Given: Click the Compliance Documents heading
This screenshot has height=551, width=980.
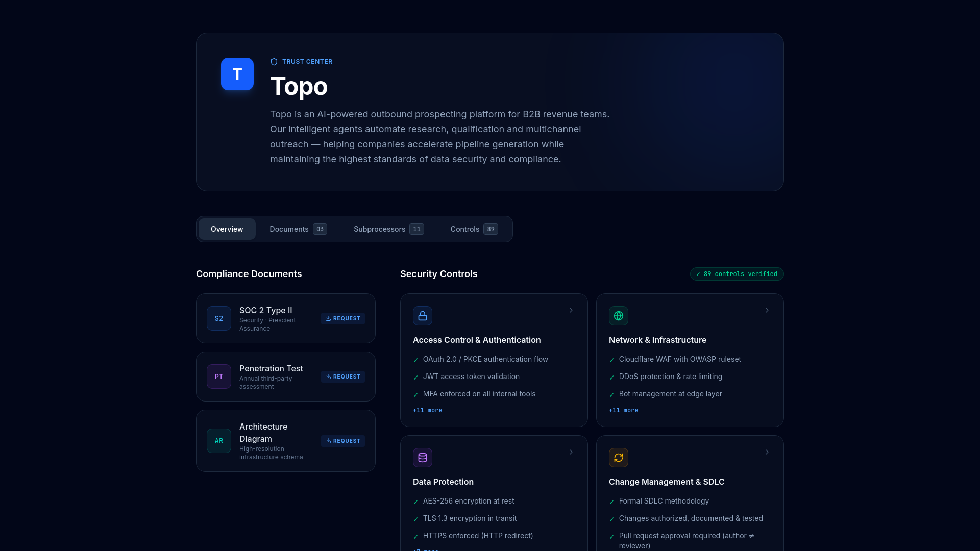Looking at the screenshot, I should click(x=249, y=274).
